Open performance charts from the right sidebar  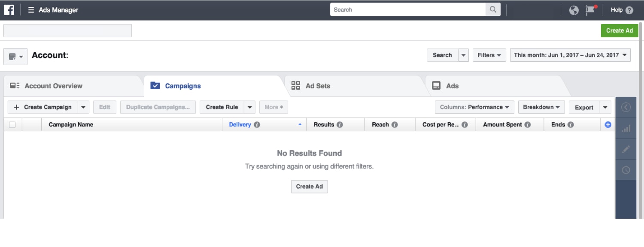626,128
